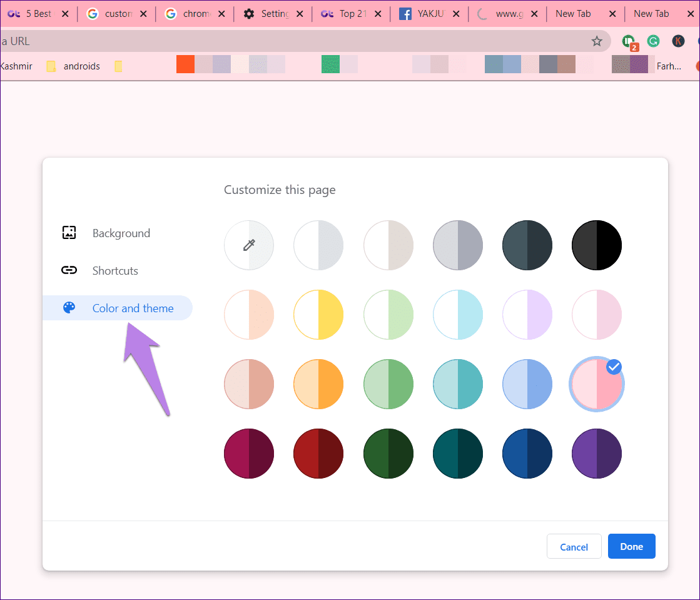Open the Background section
The width and height of the screenshot is (700, 600).
pyautogui.click(x=121, y=233)
